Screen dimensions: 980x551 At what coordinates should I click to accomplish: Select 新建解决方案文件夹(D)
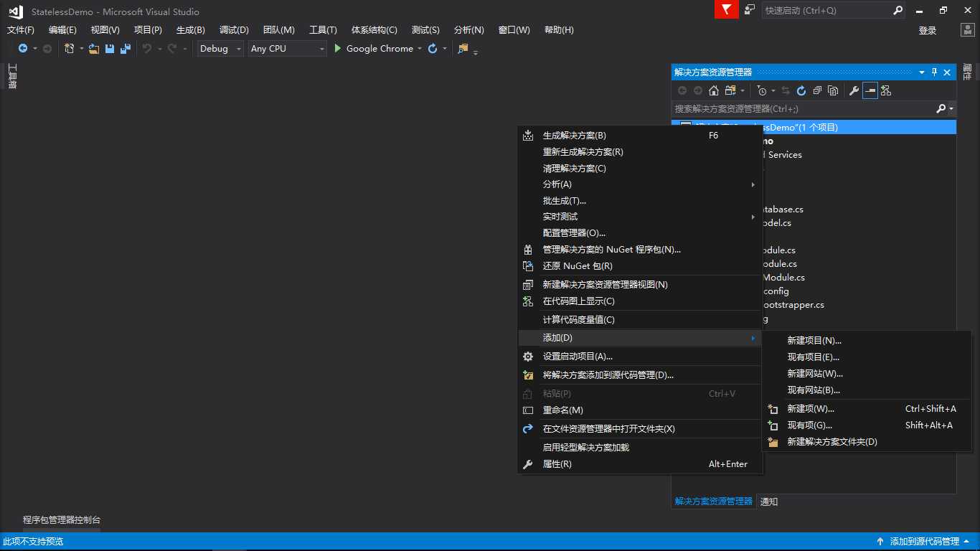pos(867,442)
